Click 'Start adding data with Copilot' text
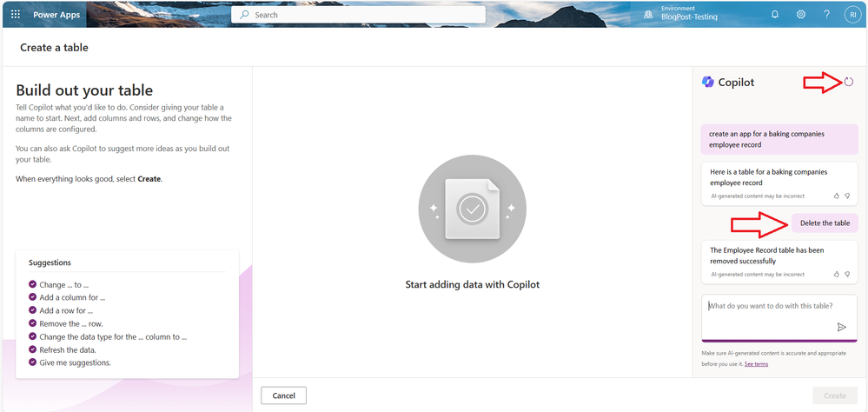Image resolution: width=868 pixels, height=412 pixels. pyautogui.click(x=472, y=284)
